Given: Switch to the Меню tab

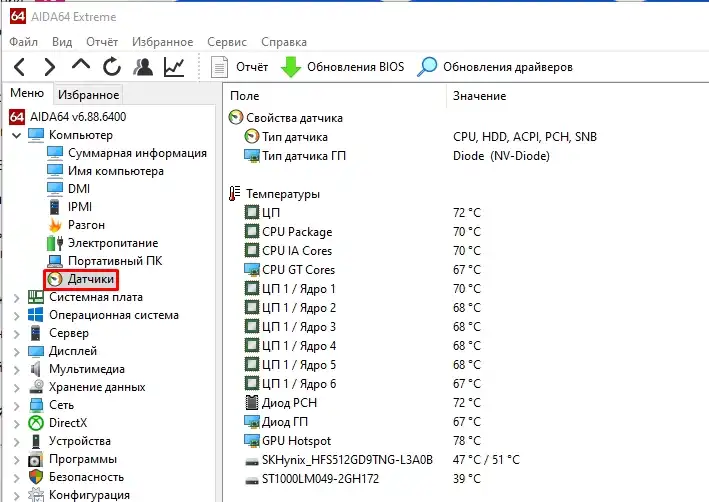Looking at the screenshot, I should (27, 93).
